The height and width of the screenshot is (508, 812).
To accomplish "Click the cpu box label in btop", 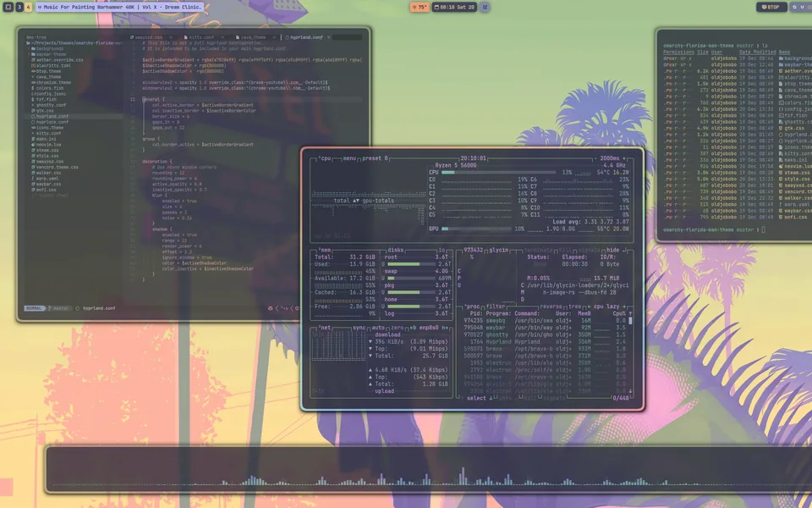I will coord(324,158).
